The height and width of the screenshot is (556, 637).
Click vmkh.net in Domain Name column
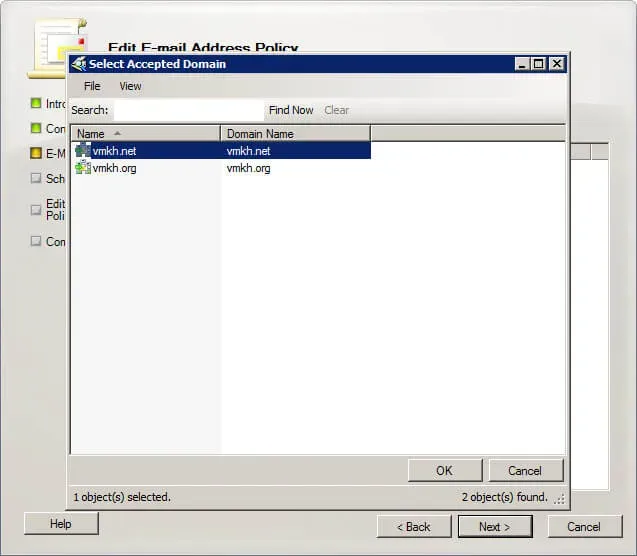(x=249, y=151)
